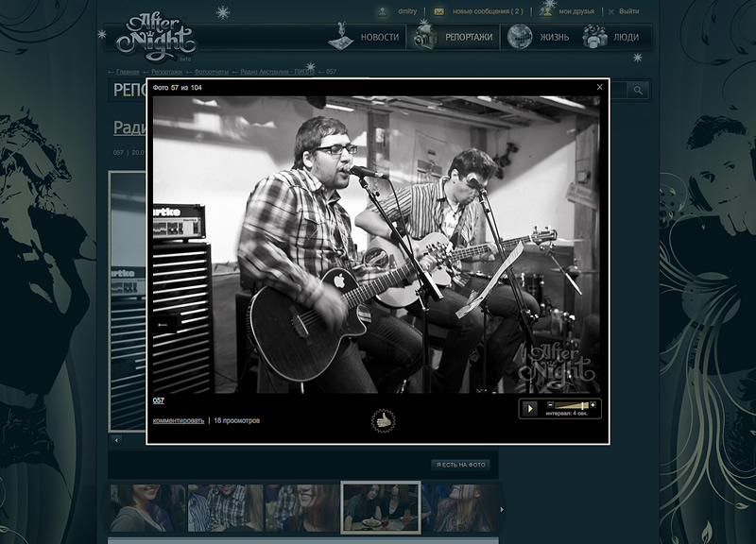This screenshot has height=544, width=756.
Task: Open the Новости menu section
Action: coord(380,37)
